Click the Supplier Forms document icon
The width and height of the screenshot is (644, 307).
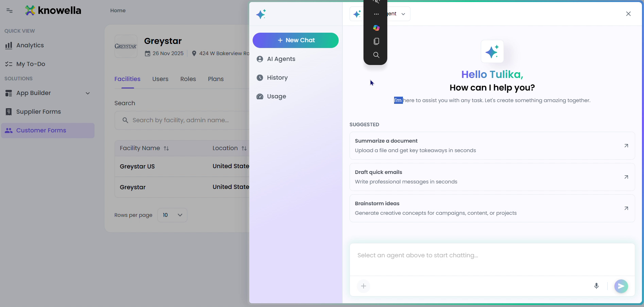click(9, 112)
